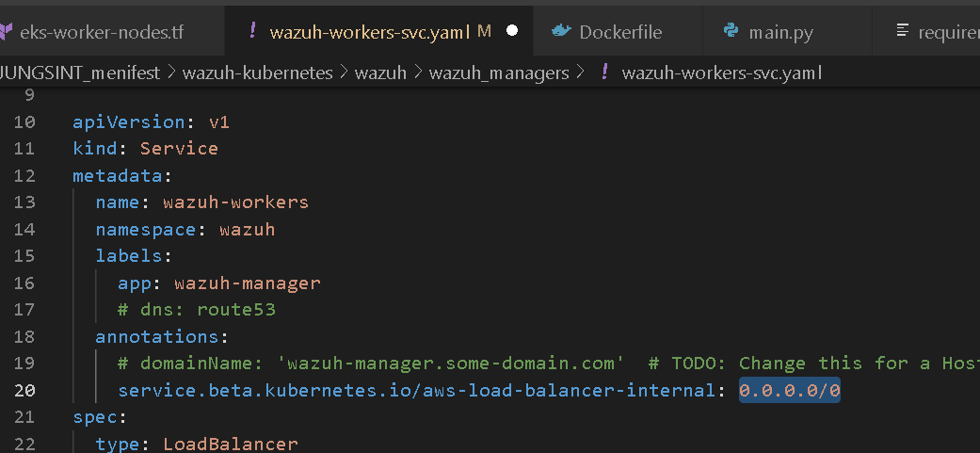Image resolution: width=980 pixels, height=453 pixels.
Task: Click the 'wazuh-workers' name value
Action: click(x=235, y=202)
